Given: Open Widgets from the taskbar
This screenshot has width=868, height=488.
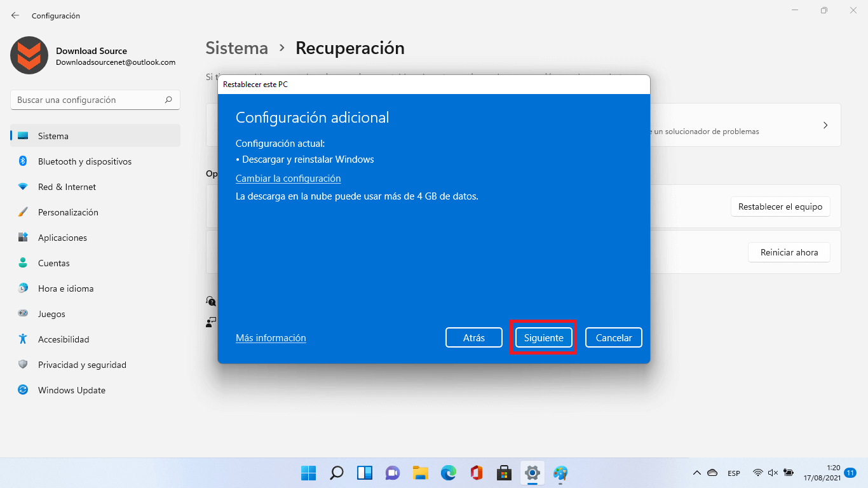Looking at the screenshot, I should click(x=365, y=473).
